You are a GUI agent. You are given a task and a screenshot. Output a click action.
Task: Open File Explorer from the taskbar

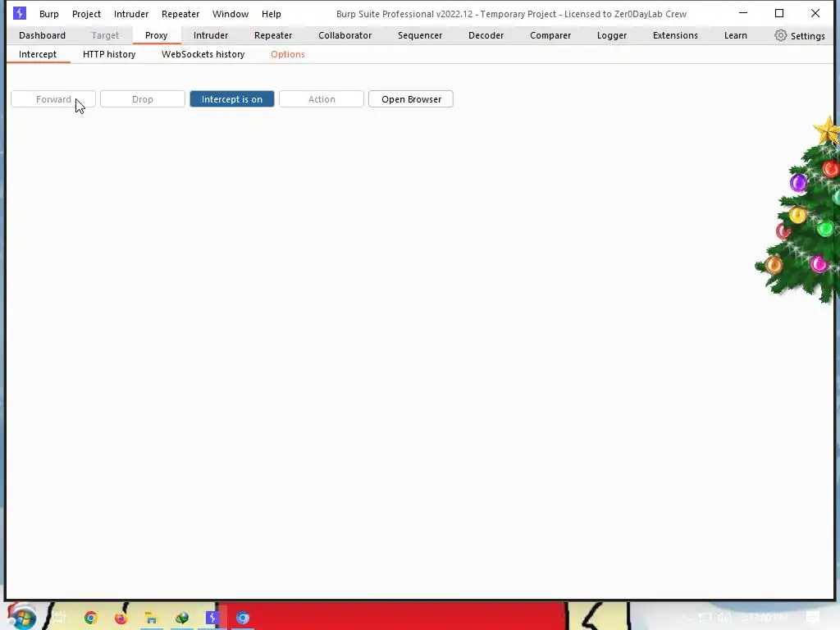(x=151, y=618)
